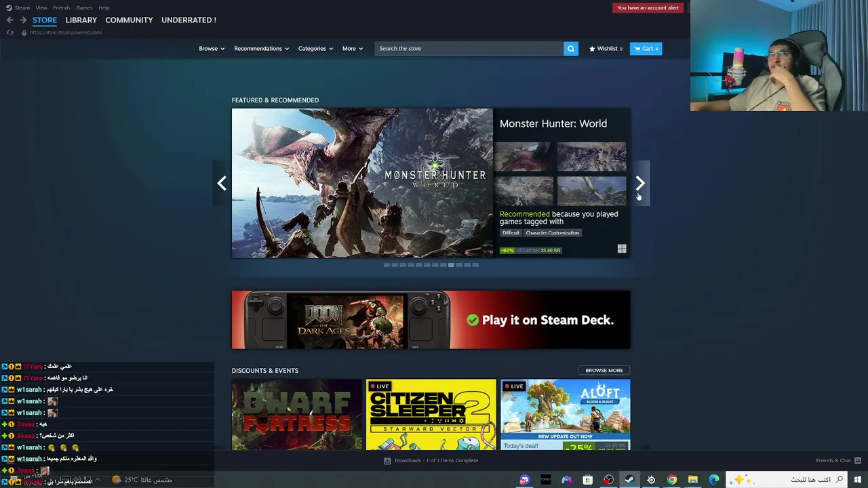This screenshot has height=488, width=868.
Task: Open File Explorer from the taskbar
Action: click(693, 480)
